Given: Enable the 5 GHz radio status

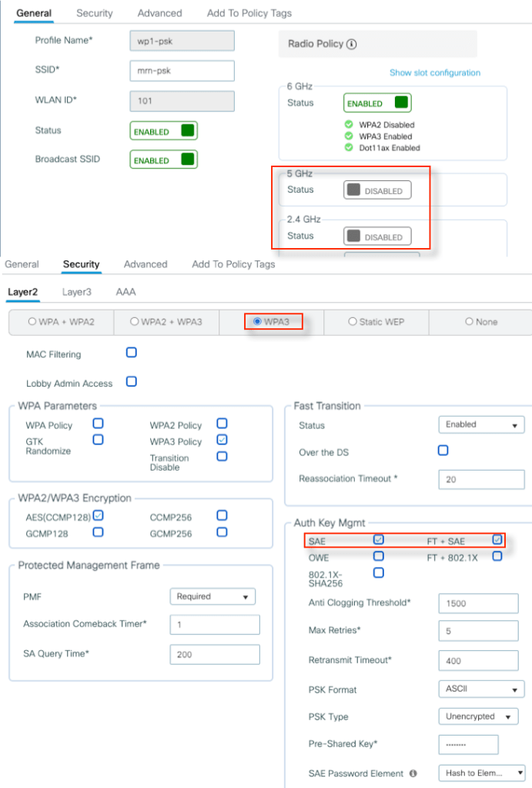Looking at the screenshot, I should click(377, 190).
